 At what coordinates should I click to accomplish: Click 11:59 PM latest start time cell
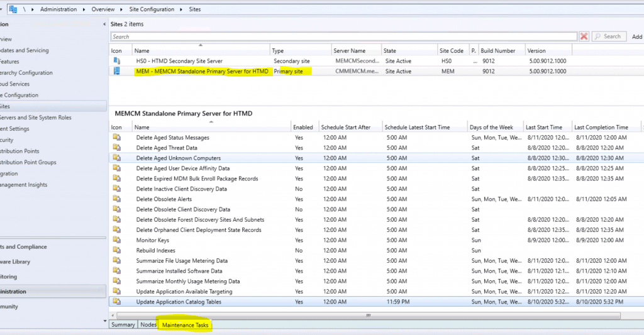(398, 302)
